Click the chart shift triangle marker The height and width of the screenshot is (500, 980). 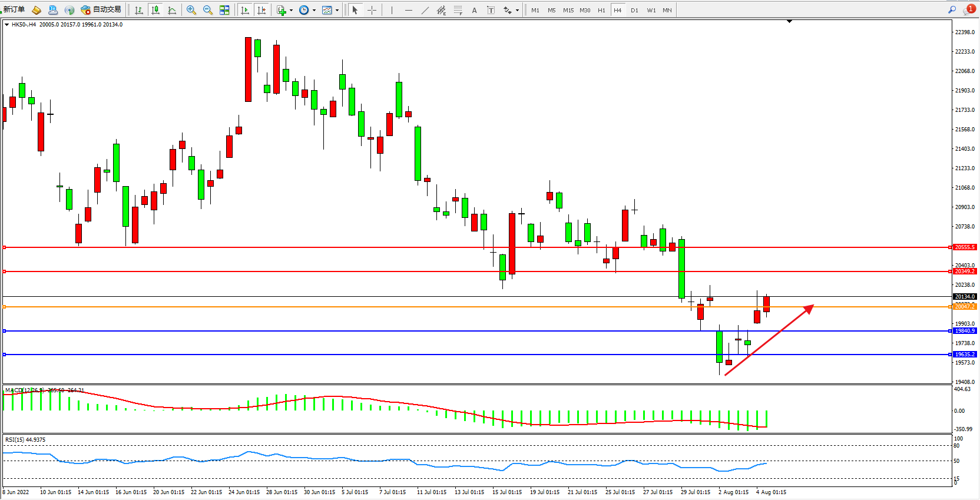pos(789,21)
